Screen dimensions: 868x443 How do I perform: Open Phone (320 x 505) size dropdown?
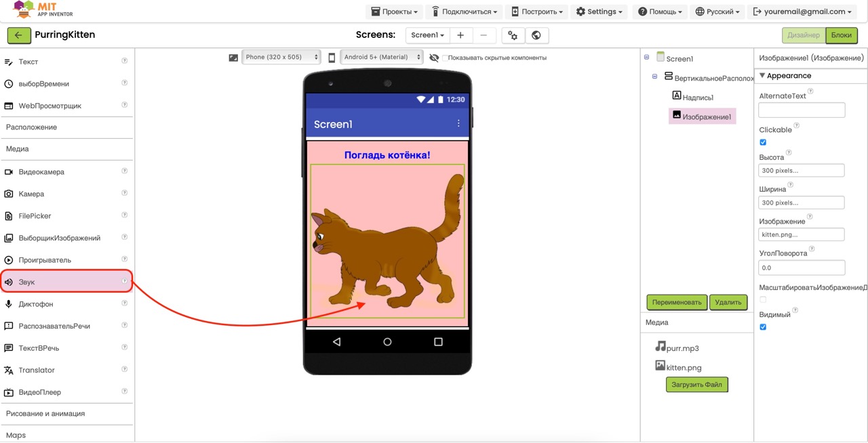pyautogui.click(x=281, y=58)
